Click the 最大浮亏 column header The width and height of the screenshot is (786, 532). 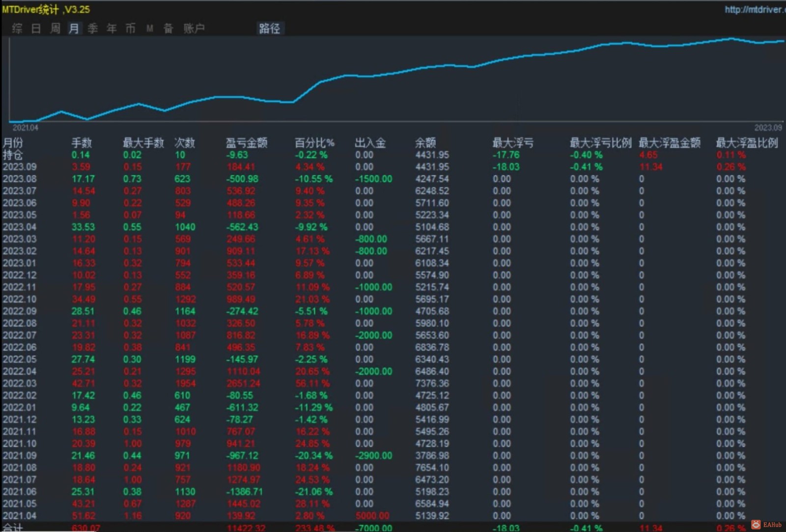[x=513, y=143]
